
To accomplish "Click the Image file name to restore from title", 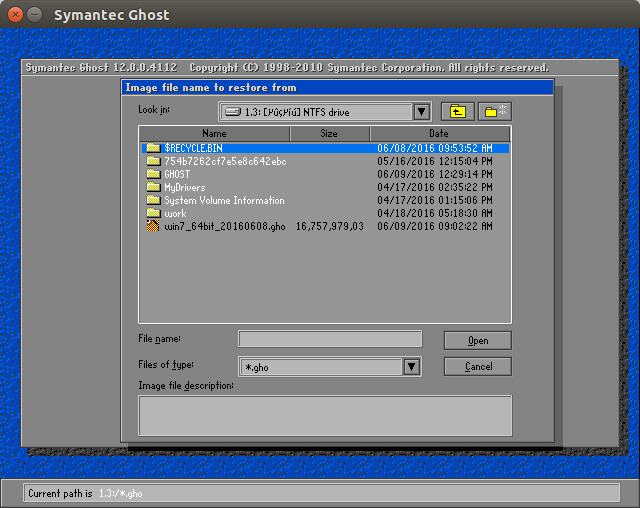I will (211, 88).
